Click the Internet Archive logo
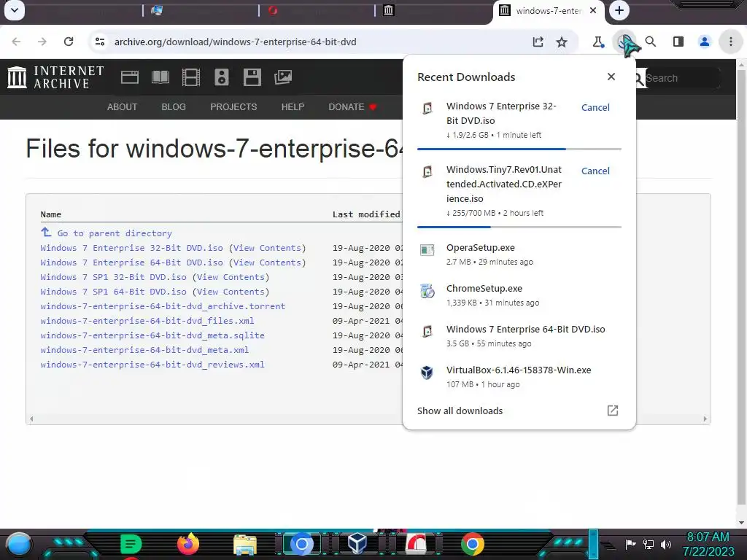This screenshot has width=747, height=560. click(x=55, y=77)
